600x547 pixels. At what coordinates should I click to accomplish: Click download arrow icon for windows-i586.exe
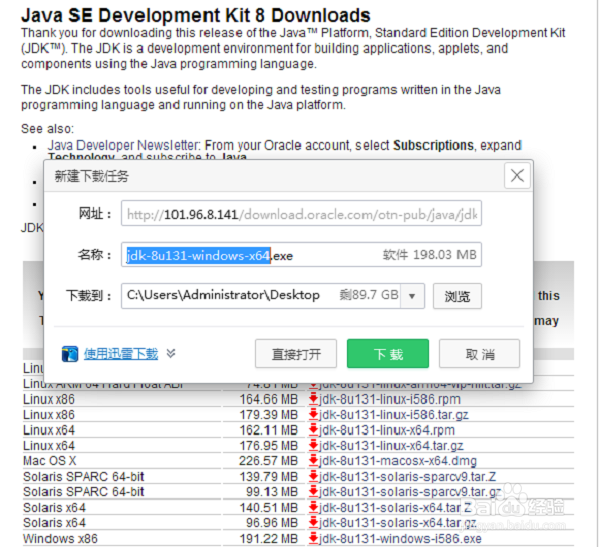pyautogui.click(x=313, y=538)
